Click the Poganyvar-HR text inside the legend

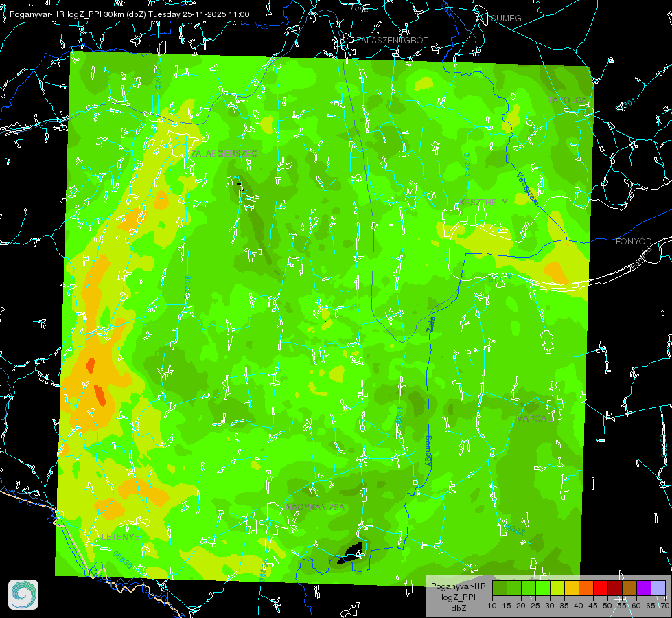pos(458,586)
